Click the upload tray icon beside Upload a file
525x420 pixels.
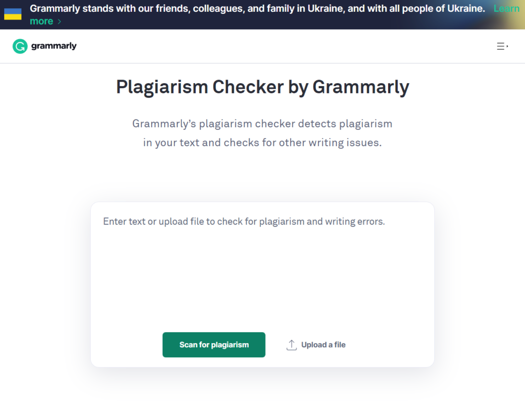pyautogui.click(x=292, y=344)
